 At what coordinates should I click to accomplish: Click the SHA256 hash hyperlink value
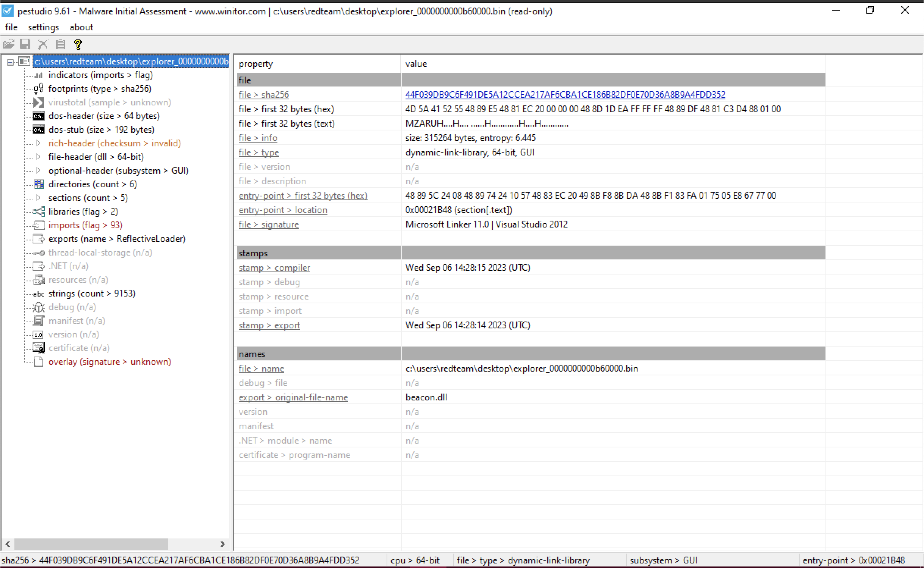pyautogui.click(x=565, y=95)
